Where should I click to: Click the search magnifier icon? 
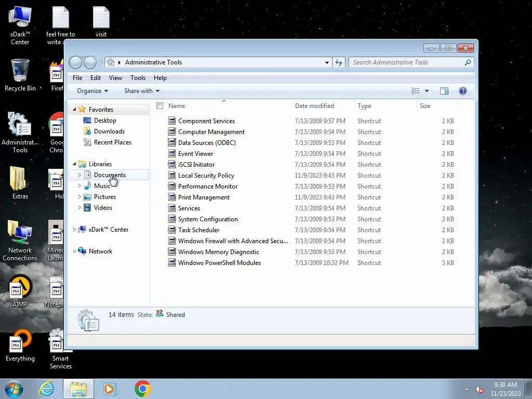coord(468,62)
